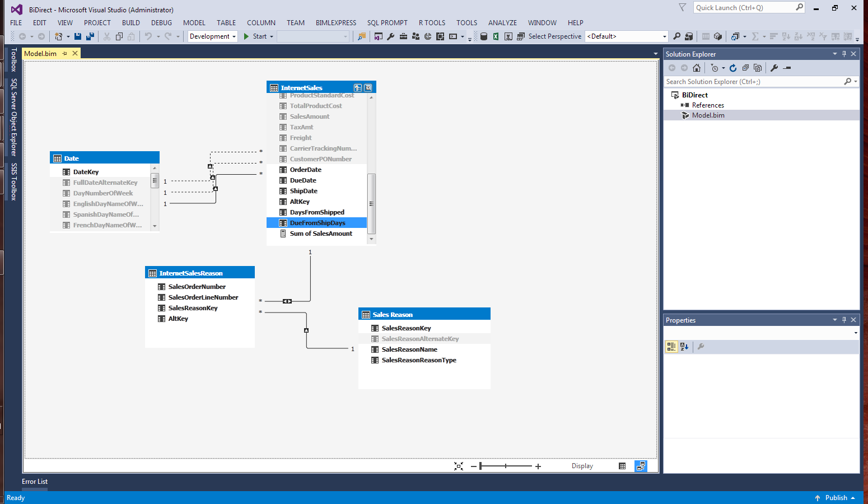Click the Existing Connections cylinder icon
The height and width of the screenshot is (504, 868).
point(484,36)
